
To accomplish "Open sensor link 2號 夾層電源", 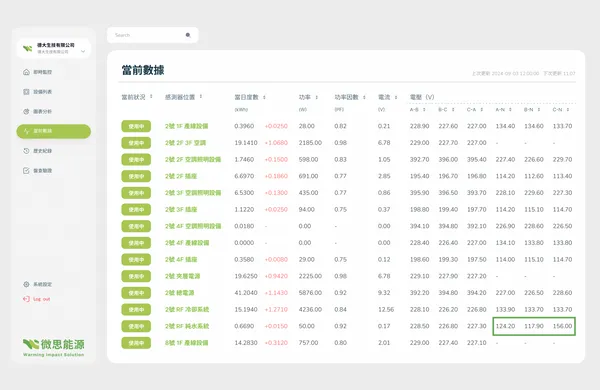I will pos(183,276).
